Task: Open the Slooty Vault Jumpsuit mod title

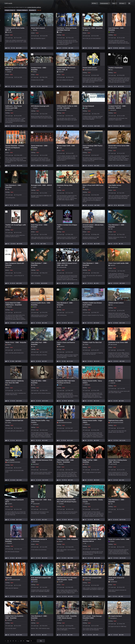Action: pos(38,28)
